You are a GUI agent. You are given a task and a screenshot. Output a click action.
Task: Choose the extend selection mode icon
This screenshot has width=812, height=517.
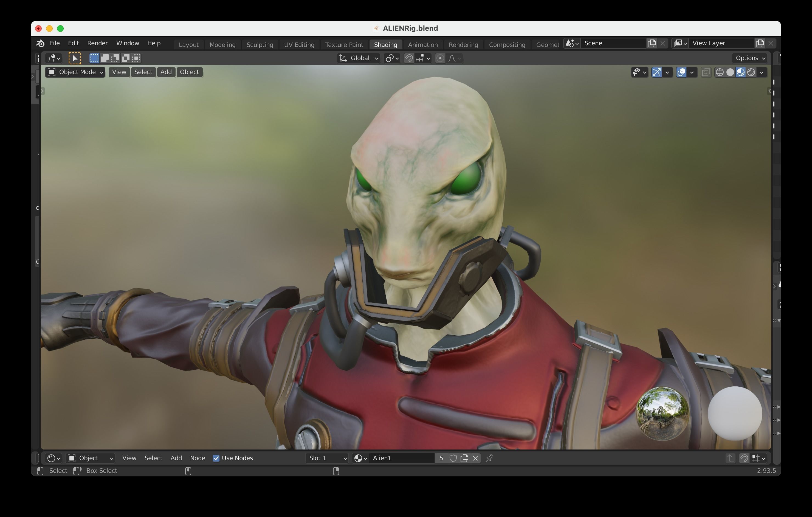[105, 58]
